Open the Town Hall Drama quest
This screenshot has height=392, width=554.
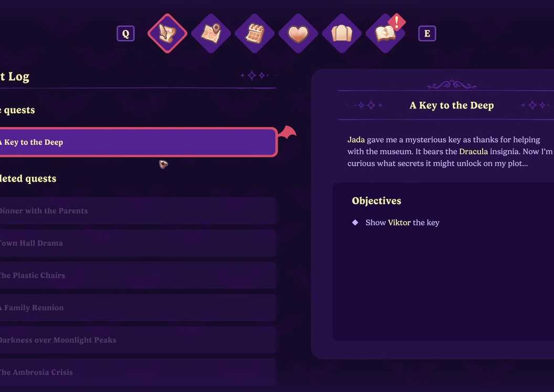click(x=138, y=243)
